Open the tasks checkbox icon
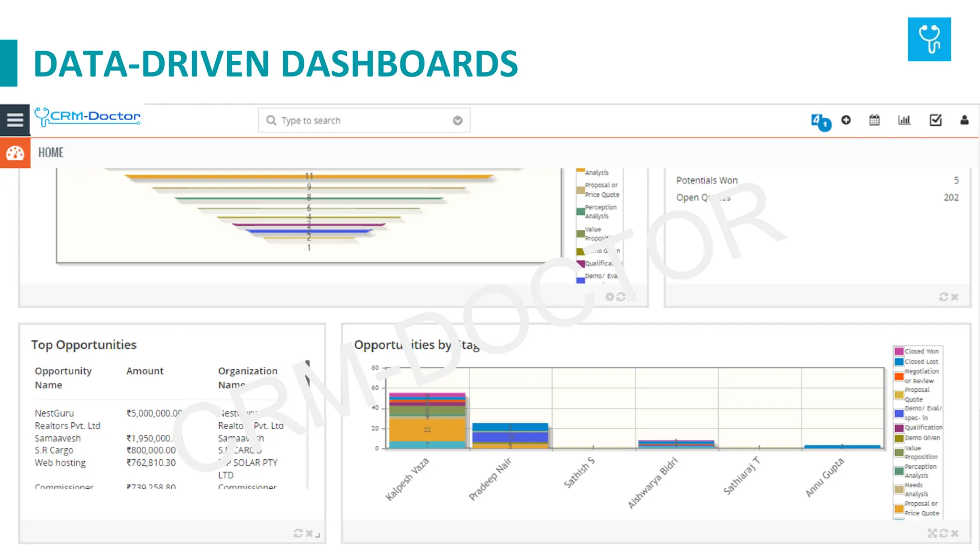The width and height of the screenshot is (980, 551). (x=935, y=120)
